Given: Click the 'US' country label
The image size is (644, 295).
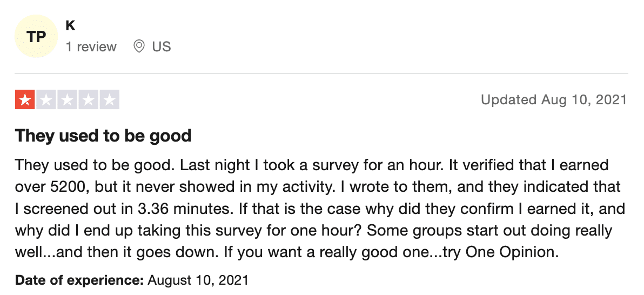Looking at the screenshot, I should (x=162, y=46).
